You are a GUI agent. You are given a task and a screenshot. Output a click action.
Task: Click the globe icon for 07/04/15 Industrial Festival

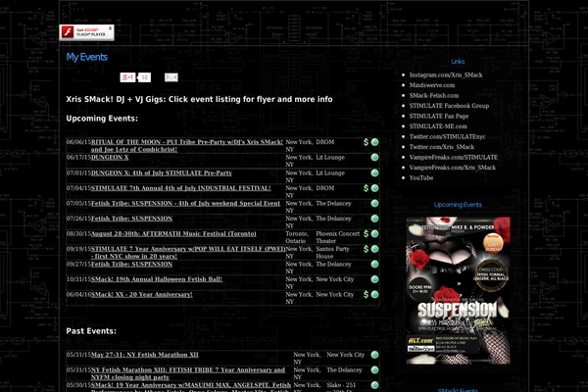(374, 188)
